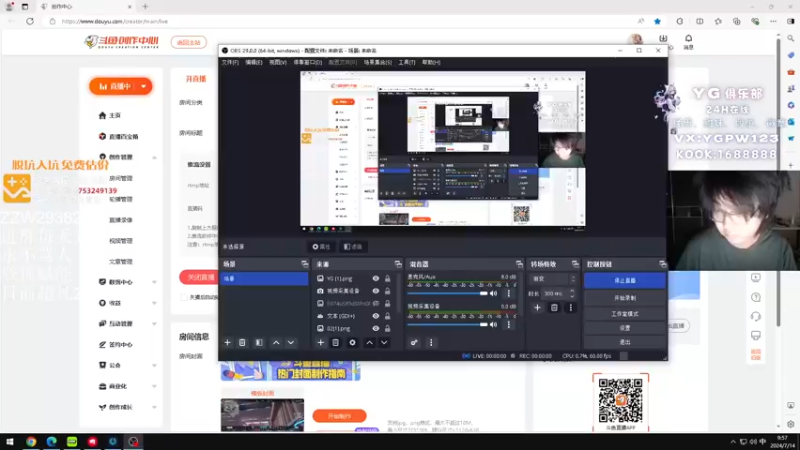Open options dots for 麦克风/Aux channel

tap(509, 293)
